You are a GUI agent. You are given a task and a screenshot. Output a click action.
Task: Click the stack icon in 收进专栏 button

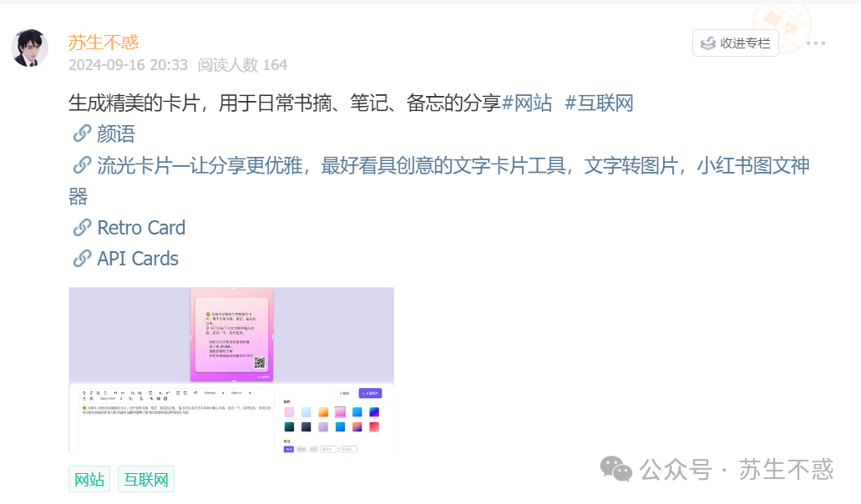(708, 43)
